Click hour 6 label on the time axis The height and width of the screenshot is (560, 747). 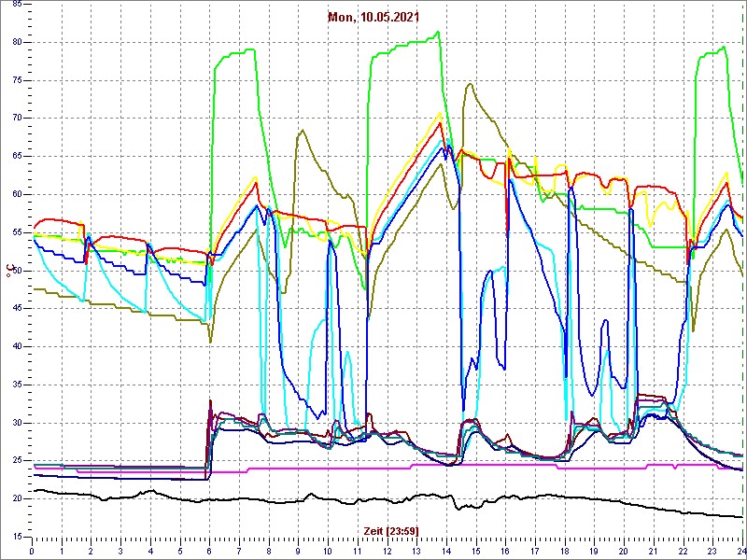tap(209, 551)
